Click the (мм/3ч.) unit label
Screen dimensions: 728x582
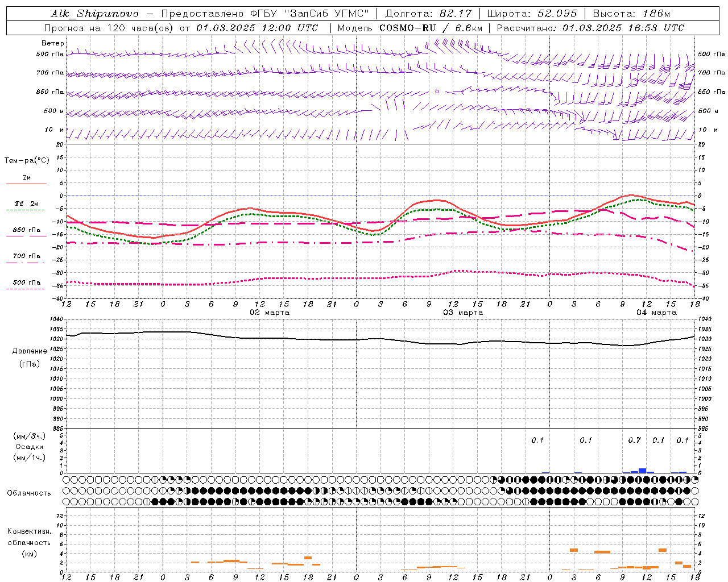30,436
